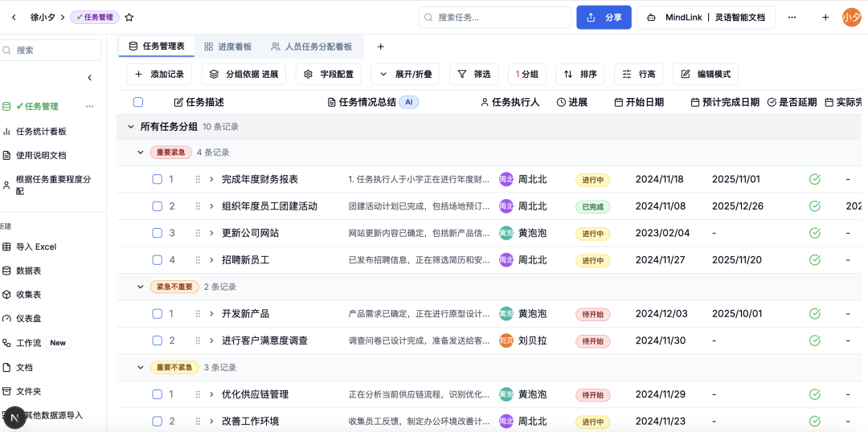This screenshot has width=868, height=432.
Task: Click 黄泡泡 avatar in 更新公司网站 row
Action: pos(506,233)
